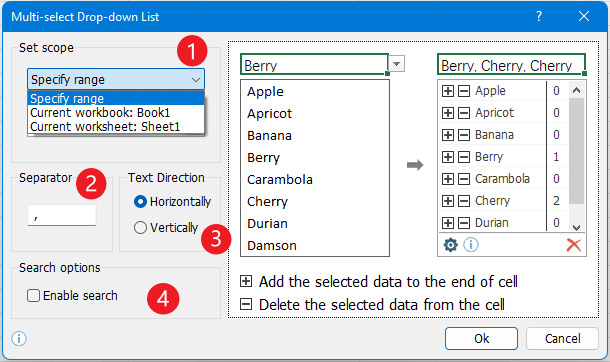Click the info icon next to gear
This screenshot has height=362, width=610.
(471, 245)
